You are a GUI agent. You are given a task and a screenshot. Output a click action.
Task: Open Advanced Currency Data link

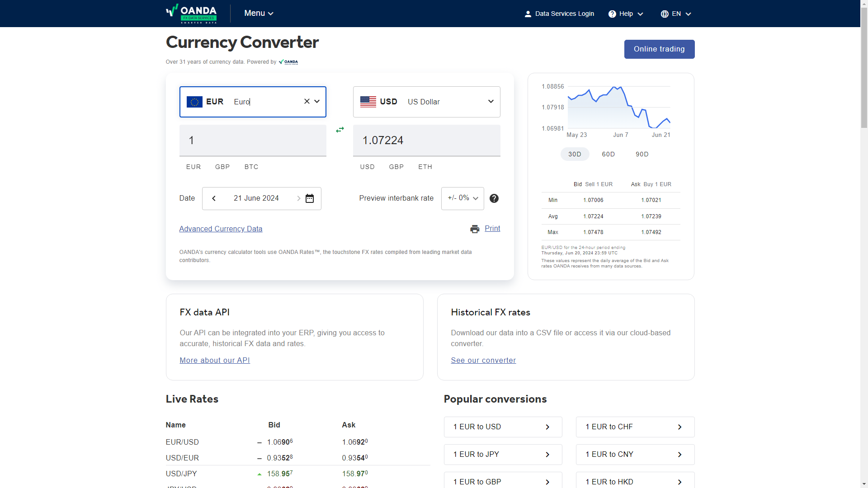pos(221,229)
